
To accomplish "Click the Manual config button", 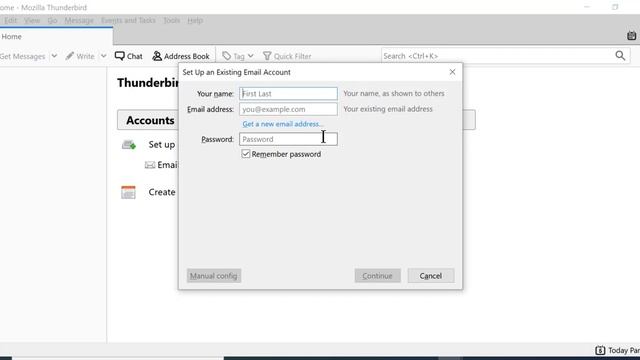I will click(213, 276).
